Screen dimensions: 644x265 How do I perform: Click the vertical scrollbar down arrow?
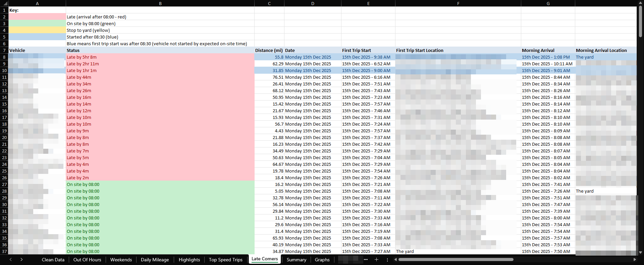point(640,253)
